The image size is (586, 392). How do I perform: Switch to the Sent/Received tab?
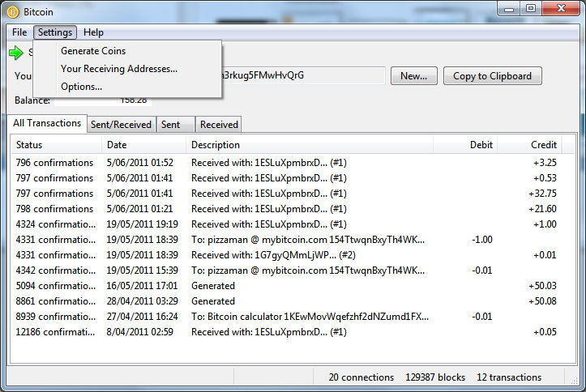coord(121,125)
